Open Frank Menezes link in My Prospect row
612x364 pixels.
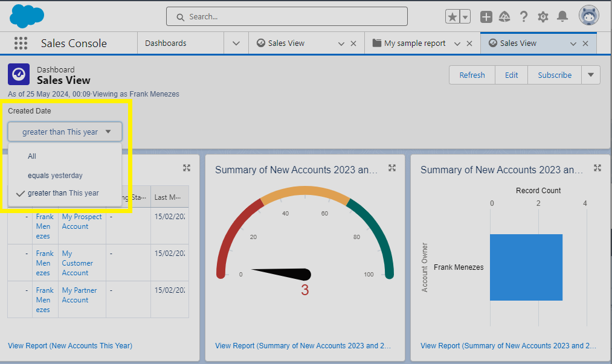point(45,226)
